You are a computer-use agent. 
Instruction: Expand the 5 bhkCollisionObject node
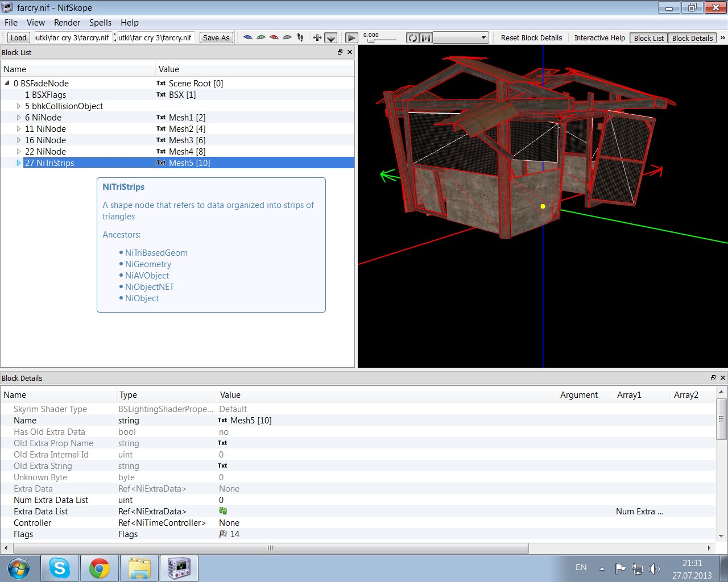18,106
